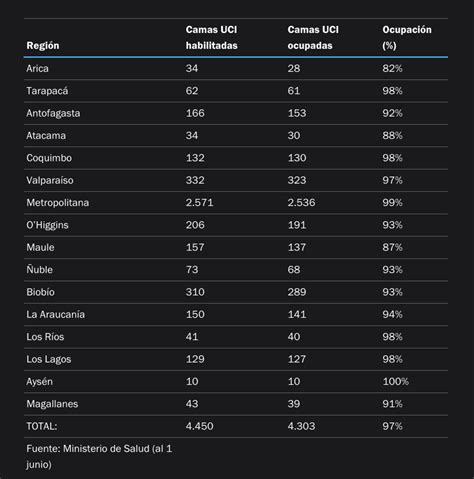Click the O'Higgins row label
This screenshot has width=474, height=479.
[47, 225]
